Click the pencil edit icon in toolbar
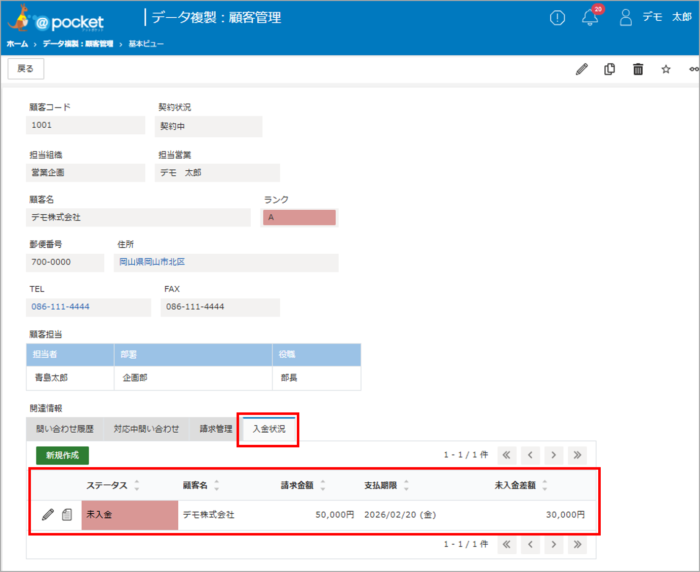Viewport: 700px width, 572px height. (x=582, y=69)
